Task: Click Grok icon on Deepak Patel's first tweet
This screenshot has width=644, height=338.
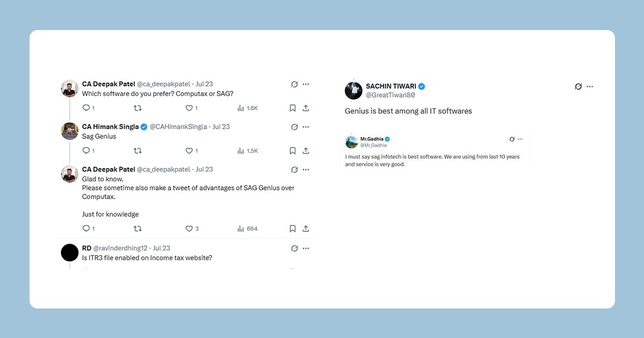Action: (x=294, y=84)
